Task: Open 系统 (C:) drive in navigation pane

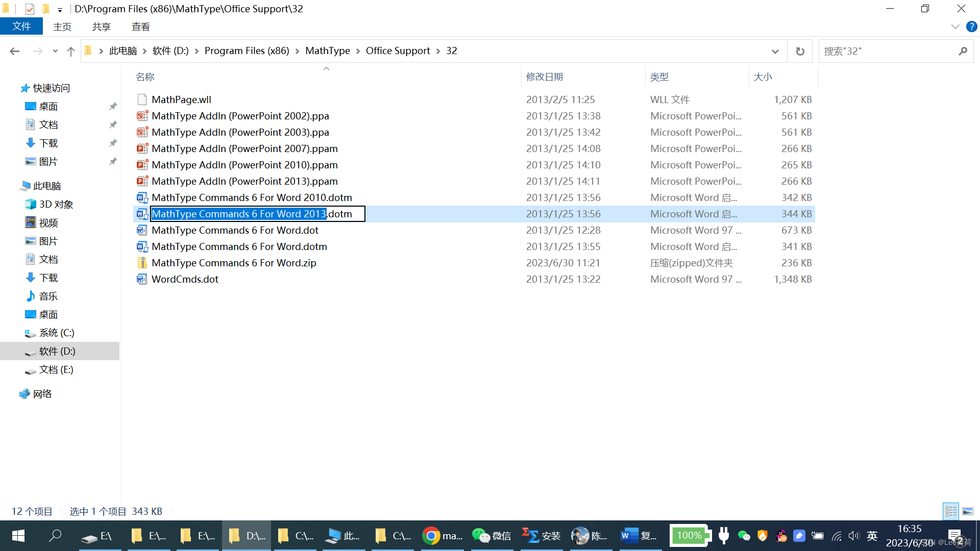Action: click(x=57, y=333)
